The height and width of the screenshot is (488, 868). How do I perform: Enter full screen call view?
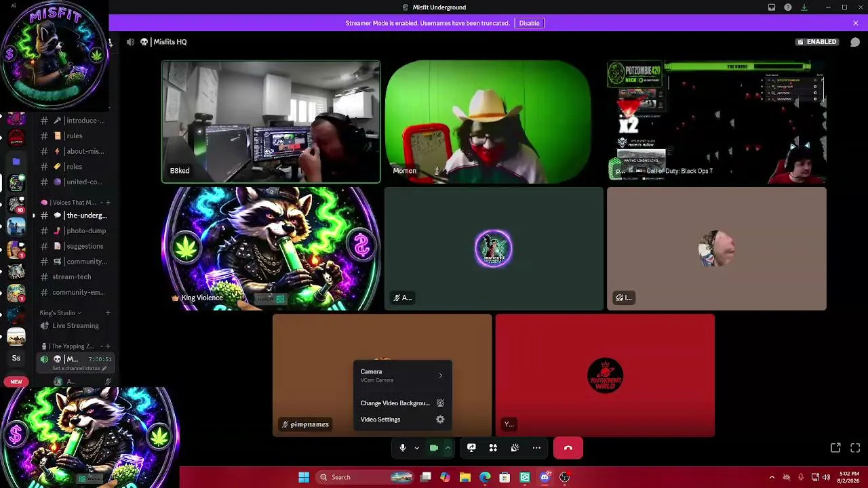[x=855, y=448]
